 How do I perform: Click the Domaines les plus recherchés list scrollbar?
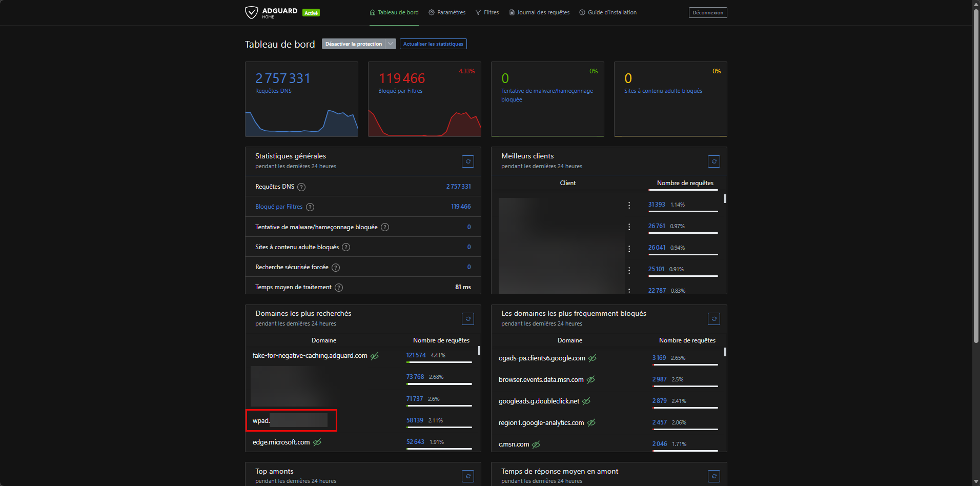[x=479, y=350]
